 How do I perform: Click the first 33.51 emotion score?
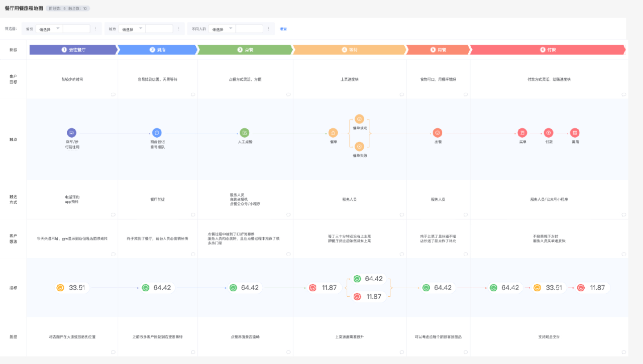tap(72, 288)
